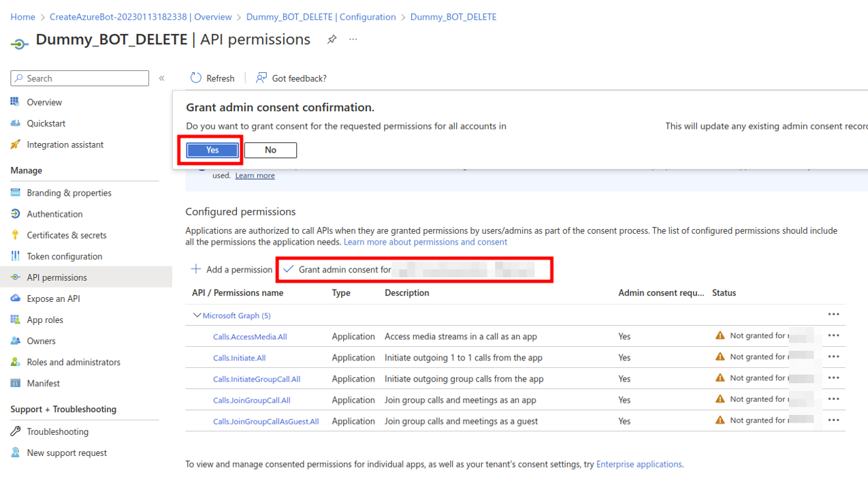Click the warning icon for Calls.AccessMedia.All
Image resolution: width=868 pixels, height=477 pixels.
point(720,336)
